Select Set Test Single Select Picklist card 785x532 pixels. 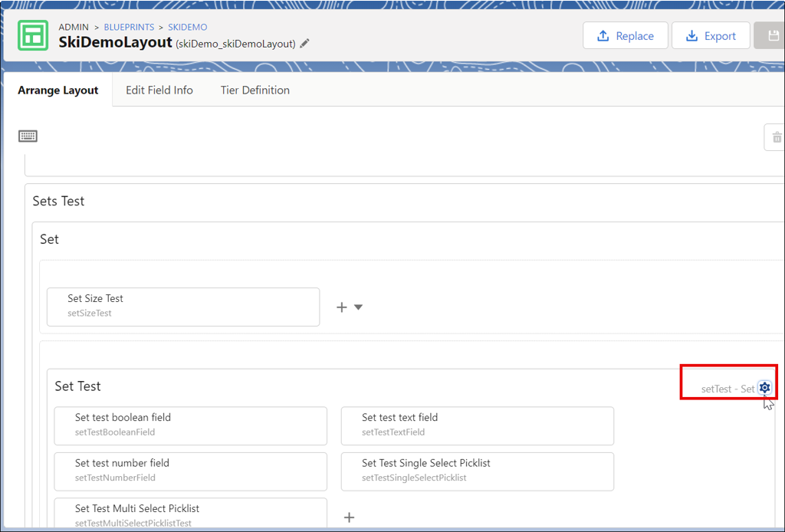click(478, 471)
